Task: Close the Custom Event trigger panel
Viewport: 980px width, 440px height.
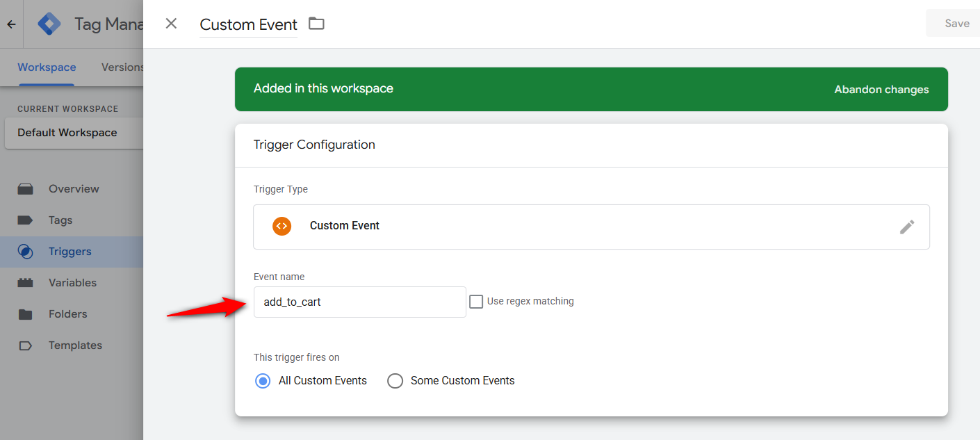Action: (x=171, y=24)
